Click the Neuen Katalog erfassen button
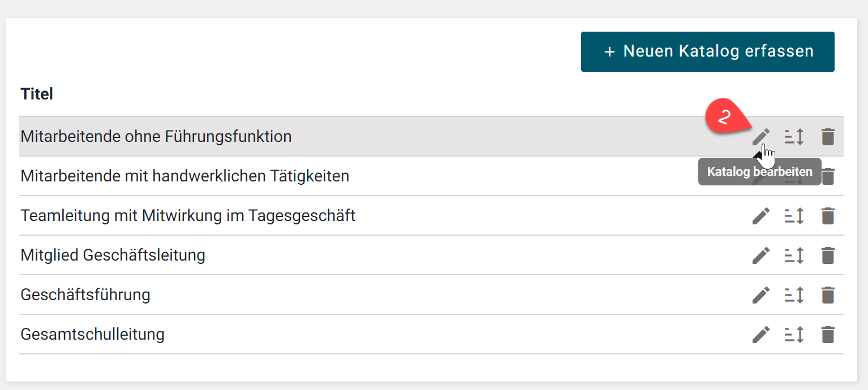The image size is (868, 390). 707,51
